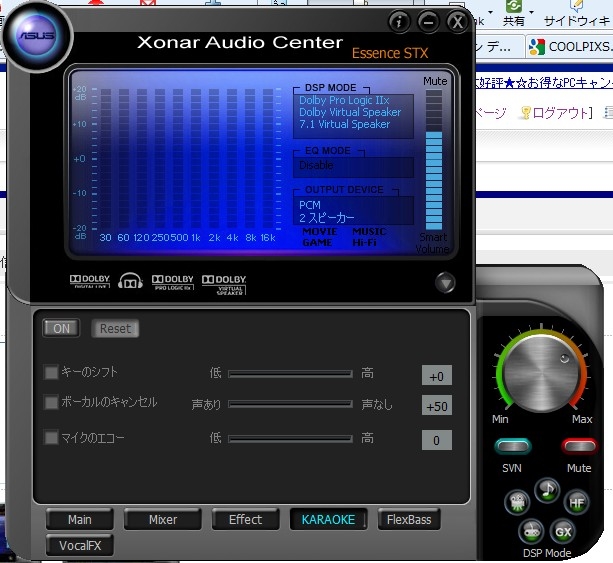
Task: Click Dolby Virtual Speaker in DSP MODE
Action: (350, 112)
